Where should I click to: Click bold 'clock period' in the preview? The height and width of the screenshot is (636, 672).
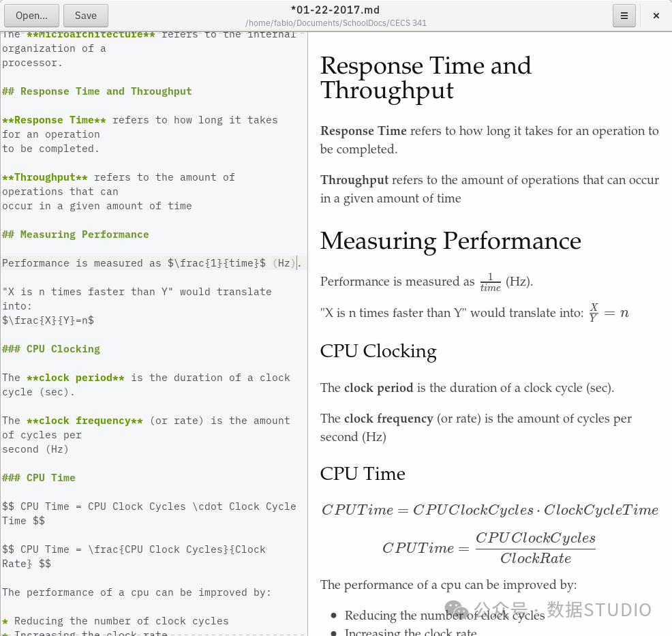pos(379,388)
